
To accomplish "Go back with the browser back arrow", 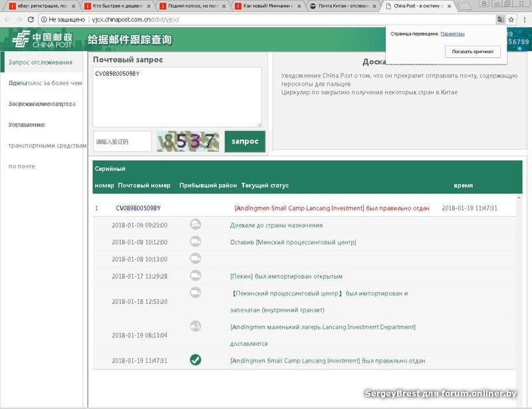I will pos(7,20).
